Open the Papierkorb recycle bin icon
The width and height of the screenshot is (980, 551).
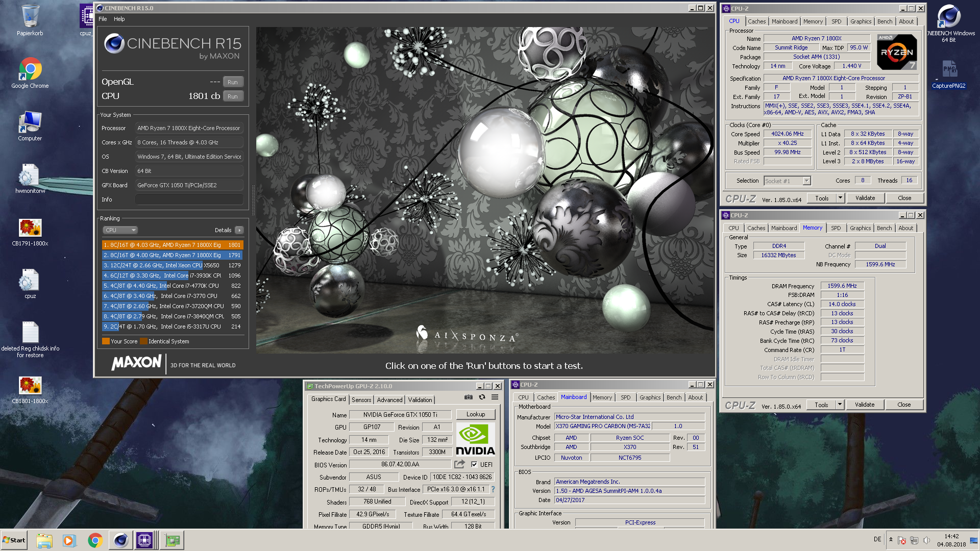(30, 20)
